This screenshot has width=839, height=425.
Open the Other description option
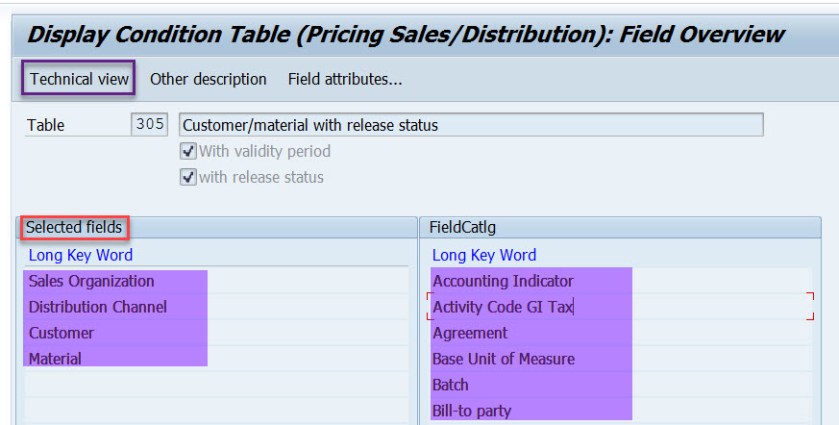[x=208, y=78]
